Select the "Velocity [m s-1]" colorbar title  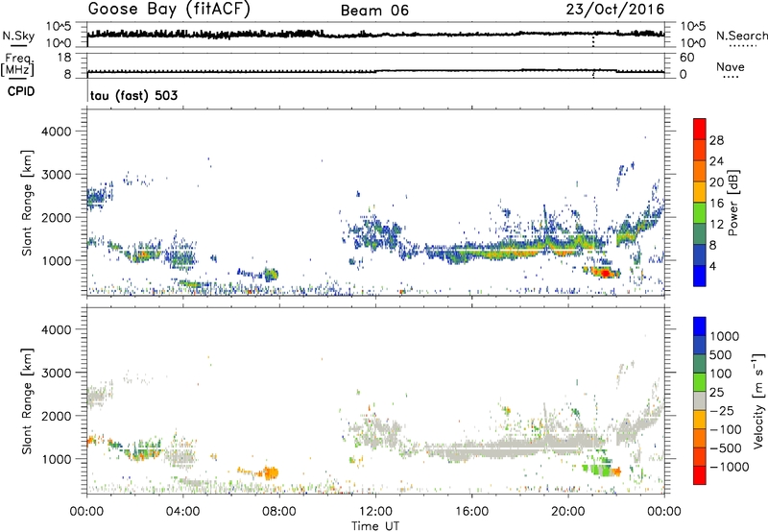coord(758,400)
